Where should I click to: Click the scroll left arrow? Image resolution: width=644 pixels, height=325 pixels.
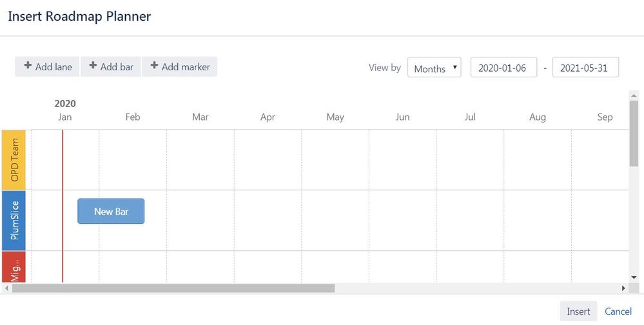(x=6, y=288)
